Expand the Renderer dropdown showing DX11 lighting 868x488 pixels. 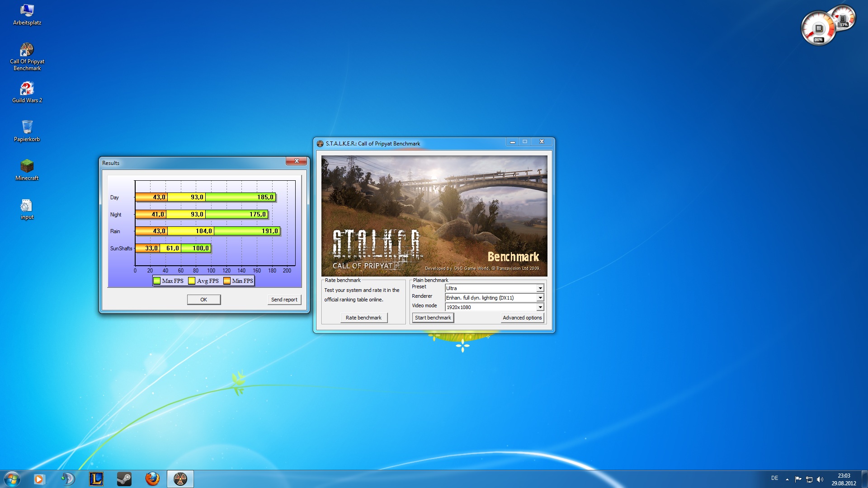(540, 298)
